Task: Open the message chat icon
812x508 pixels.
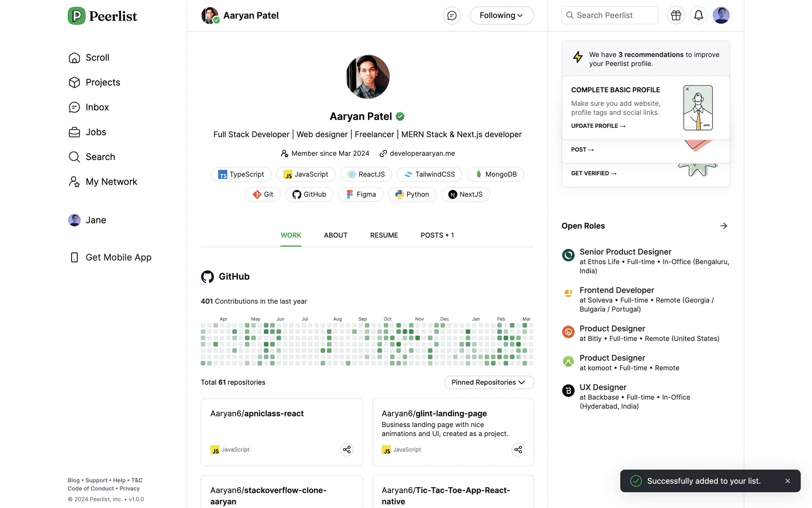Action: (x=452, y=16)
